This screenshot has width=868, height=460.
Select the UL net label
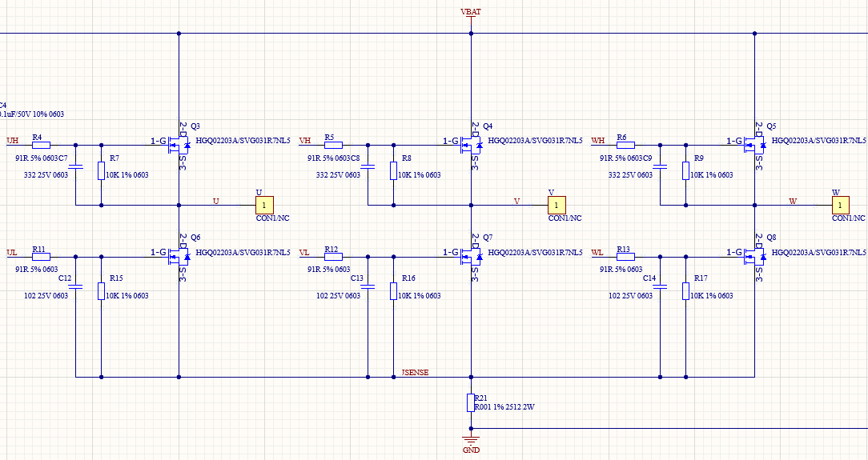pyautogui.click(x=12, y=252)
